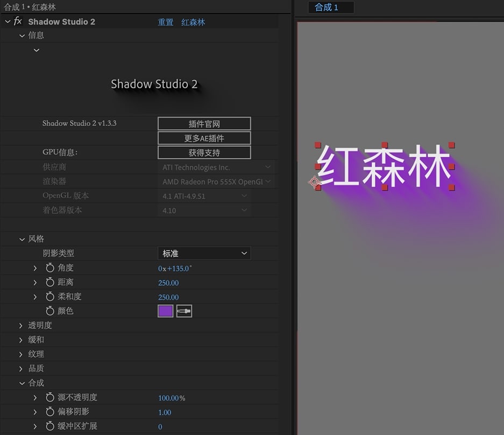Open the 插件官网 button
The image size is (504, 435).
pyautogui.click(x=204, y=124)
